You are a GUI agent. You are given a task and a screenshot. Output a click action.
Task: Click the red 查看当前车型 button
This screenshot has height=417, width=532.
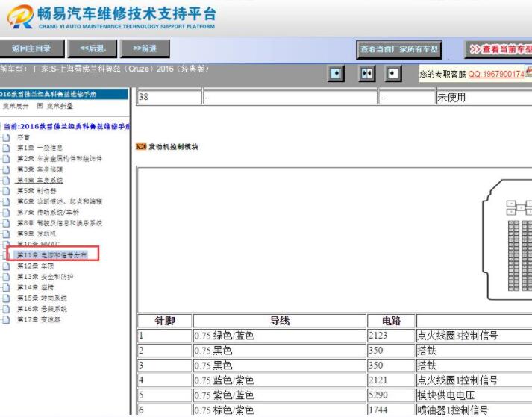point(498,49)
